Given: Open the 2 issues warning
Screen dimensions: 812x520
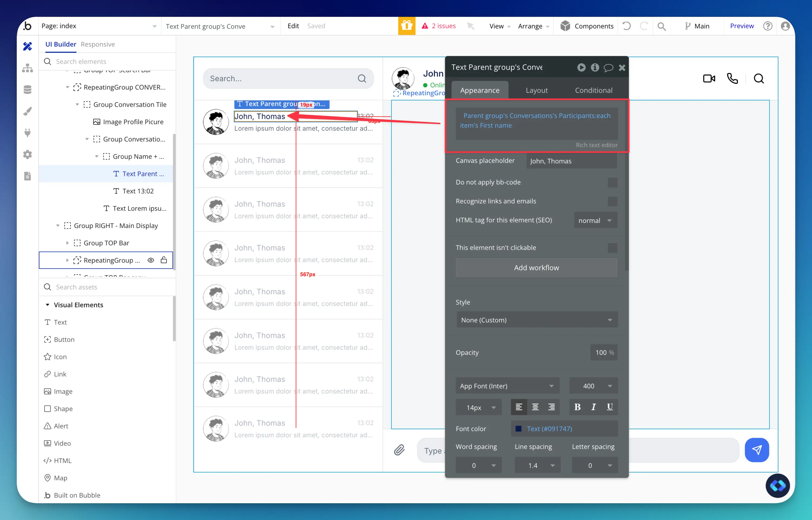Looking at the screenshot, I should point(439,26).
